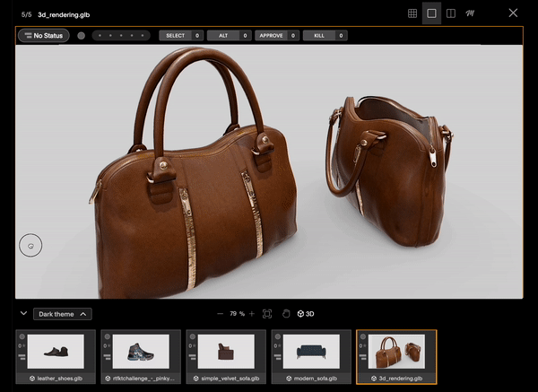The height and width of the screenshot is (392, 538).
Task: Open status lines icon on modern_sofa card
Action: coord(278,357)
